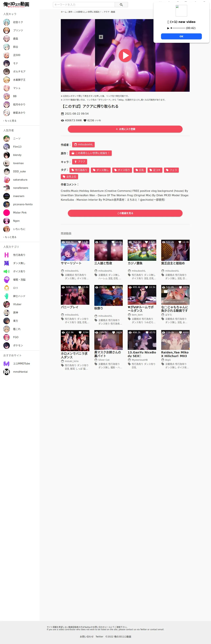Open the BigG author link

pos(168,360)
